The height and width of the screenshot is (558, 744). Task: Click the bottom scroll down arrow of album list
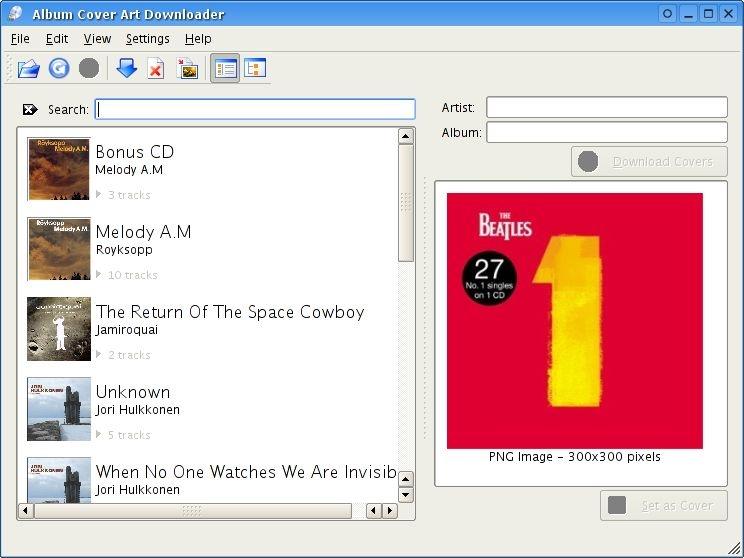(405, 495)
